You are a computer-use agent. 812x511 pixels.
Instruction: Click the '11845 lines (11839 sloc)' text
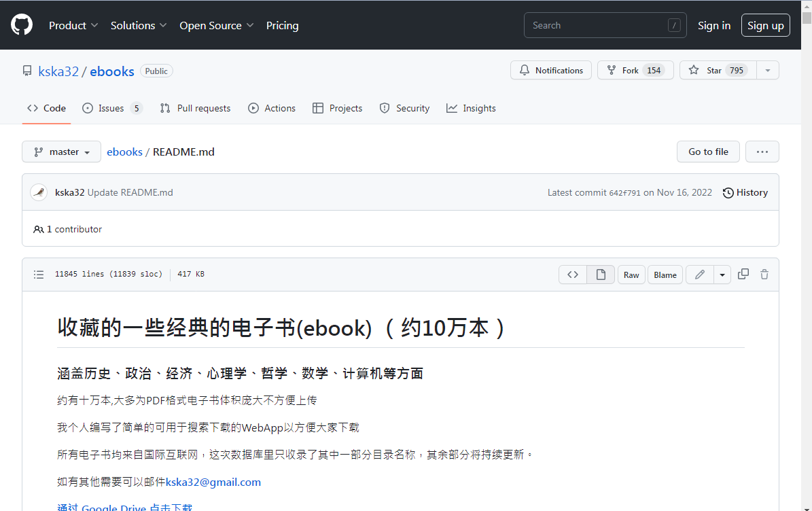point(109,274)
